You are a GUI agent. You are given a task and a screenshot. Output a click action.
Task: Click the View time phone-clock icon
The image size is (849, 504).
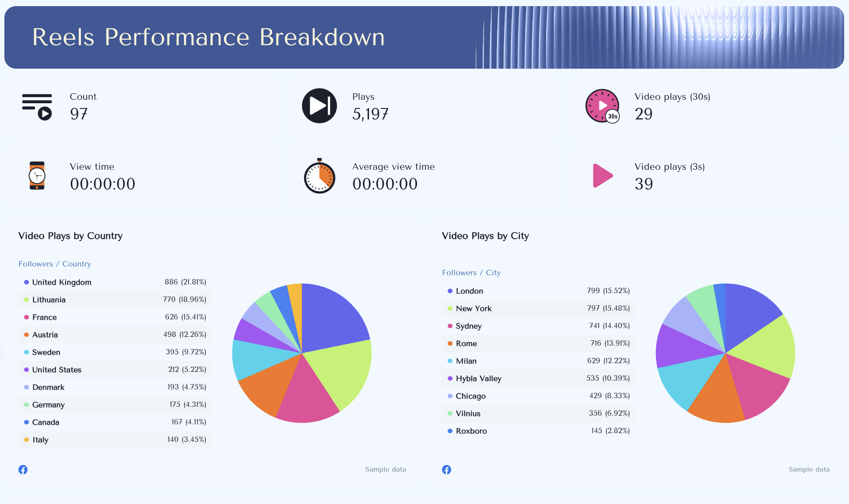click(37, 176)
